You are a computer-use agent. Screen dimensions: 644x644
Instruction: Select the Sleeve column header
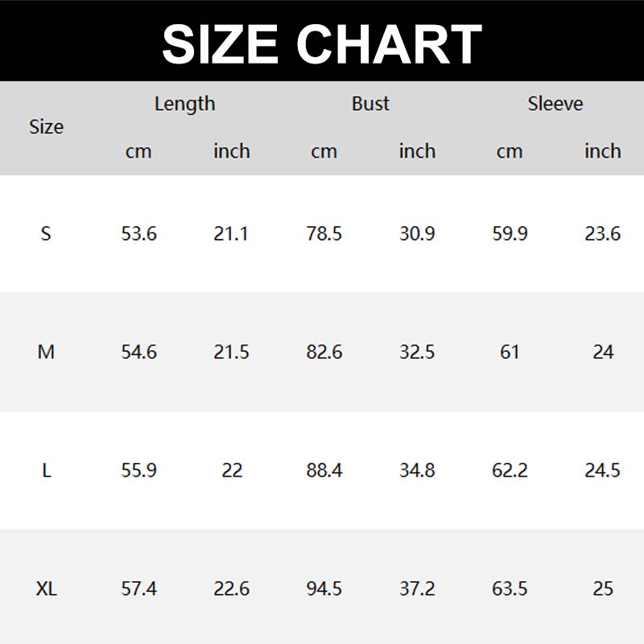coord(555,104)
